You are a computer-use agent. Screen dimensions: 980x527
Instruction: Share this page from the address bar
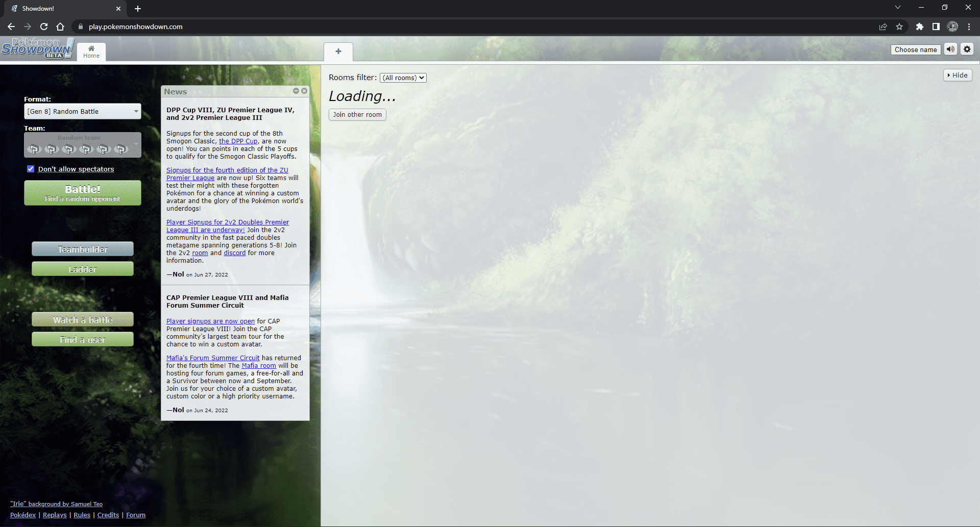883,27
